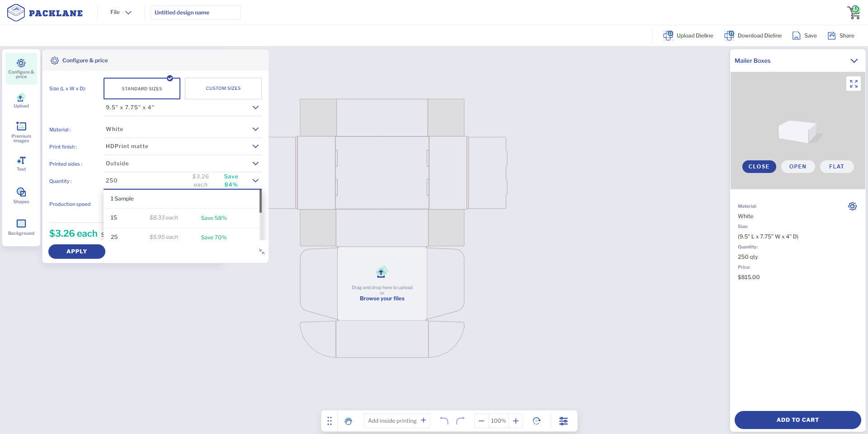Show the box in Flat view
This screenshot has width=868, height=434.
pyautogui.click(x=836, y=167)
